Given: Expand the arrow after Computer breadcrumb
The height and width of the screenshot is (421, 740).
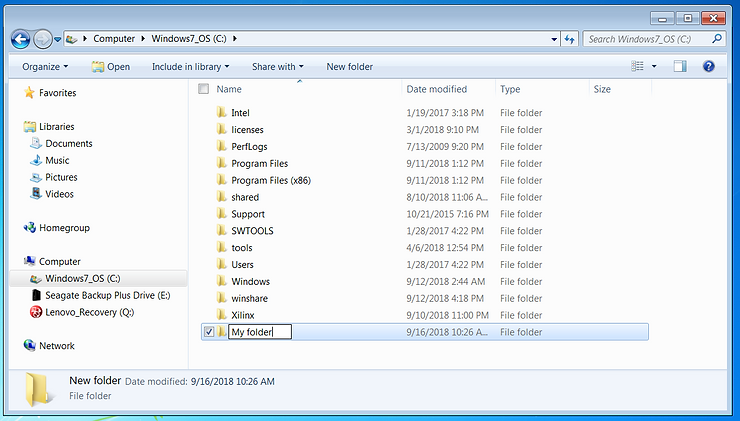Looking at the screenshot, I should [143, 39].
